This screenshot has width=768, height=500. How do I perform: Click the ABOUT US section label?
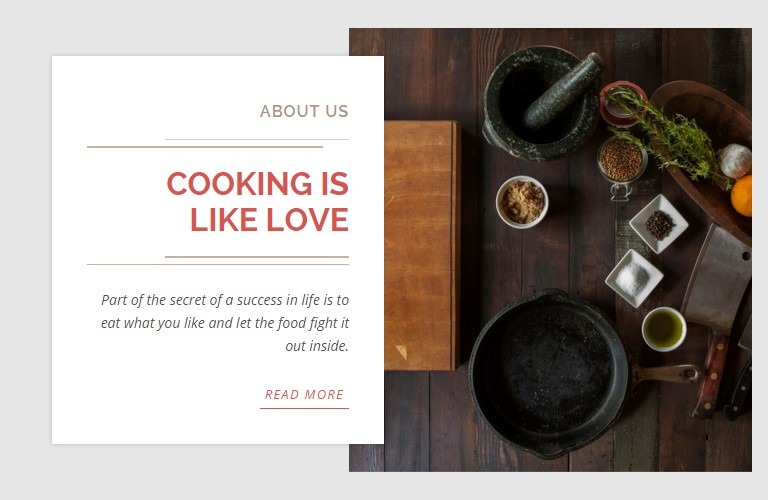point(304,111)
